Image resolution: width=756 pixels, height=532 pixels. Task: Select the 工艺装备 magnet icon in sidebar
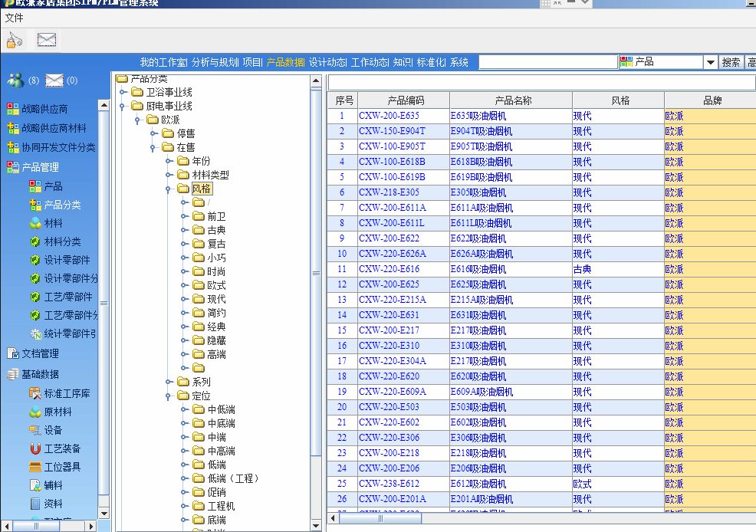[x=35, y=448]
